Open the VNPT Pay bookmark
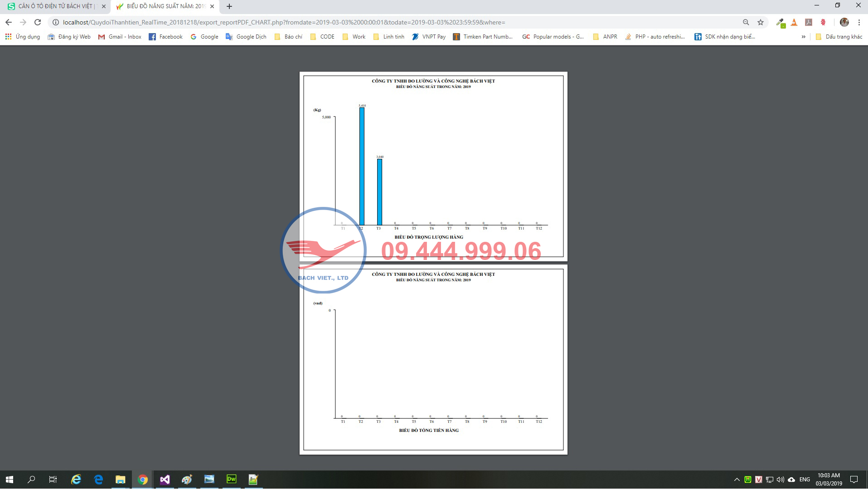Screen dimensions: 868x490 tap(429, 37)
